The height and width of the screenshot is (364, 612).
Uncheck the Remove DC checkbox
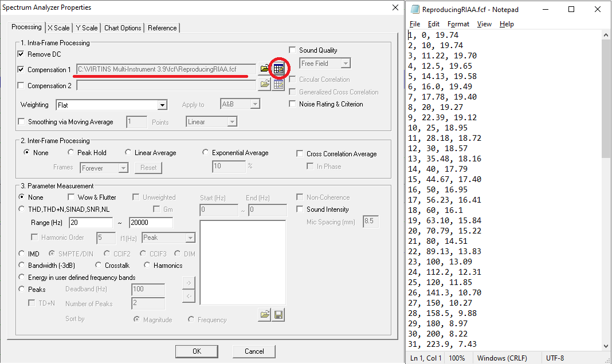(x=22, y=54)
